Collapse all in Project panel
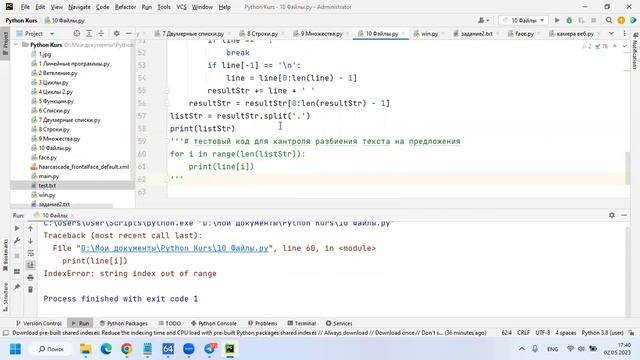640x360 pixels. (101, 33)
